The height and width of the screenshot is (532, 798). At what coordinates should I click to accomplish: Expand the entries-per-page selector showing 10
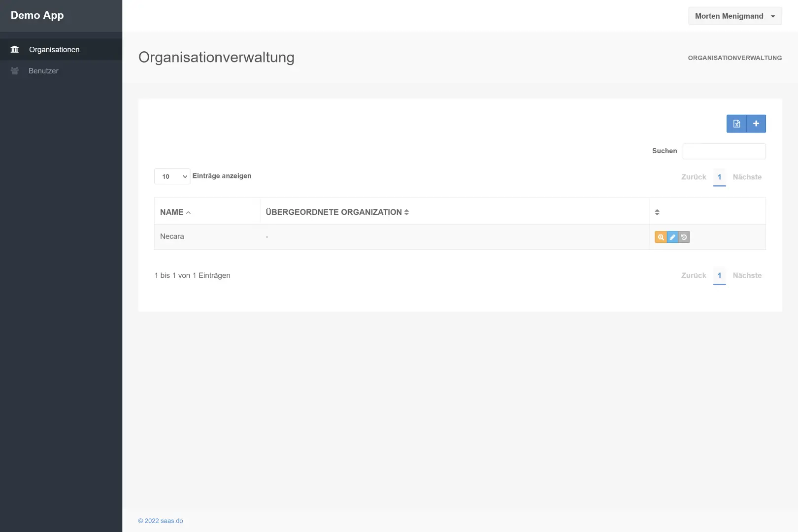(x=172, y=176)
